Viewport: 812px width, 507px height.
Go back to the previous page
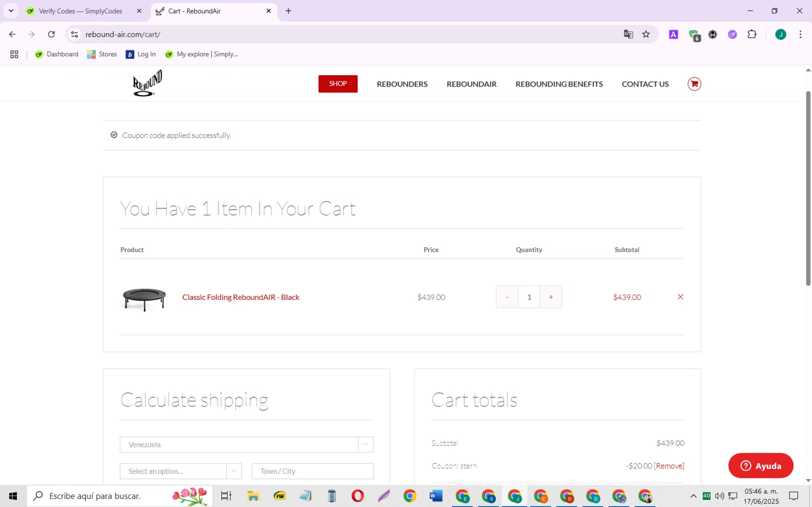point(12,34)
